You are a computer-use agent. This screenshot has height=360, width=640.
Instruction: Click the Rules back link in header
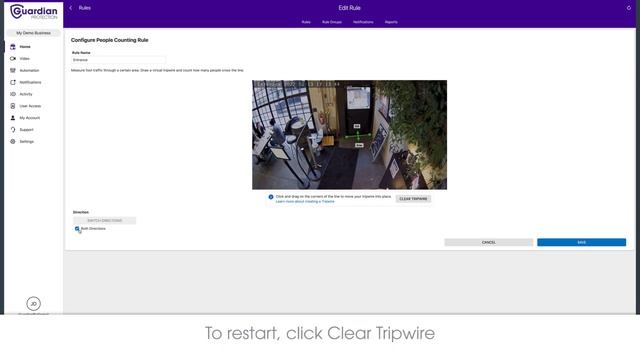click(x=84, y=8)
